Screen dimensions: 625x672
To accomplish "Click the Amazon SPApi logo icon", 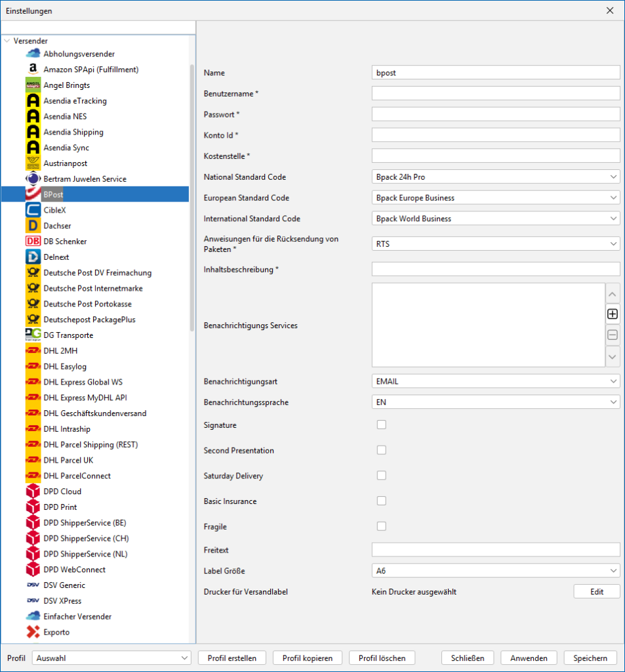I will 32,70.
